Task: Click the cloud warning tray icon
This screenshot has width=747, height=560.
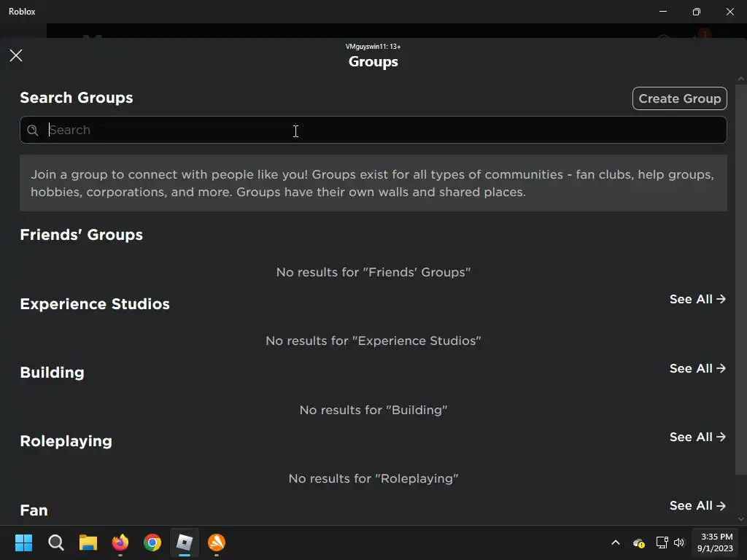Action: [639, 542]
